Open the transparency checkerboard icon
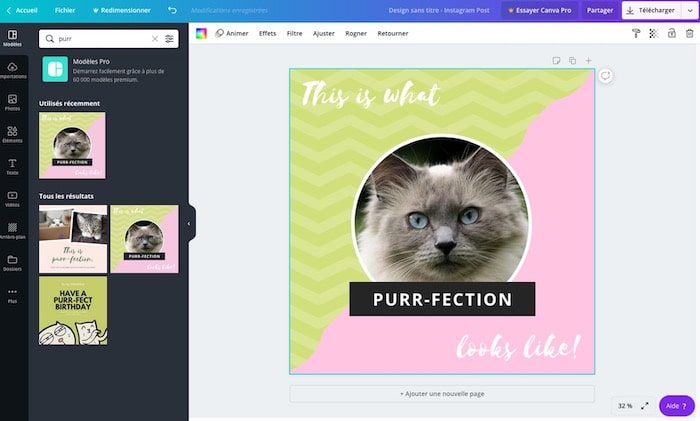This screenshot has height=421, width=700. pyautogui.click(x=653, y=33)
